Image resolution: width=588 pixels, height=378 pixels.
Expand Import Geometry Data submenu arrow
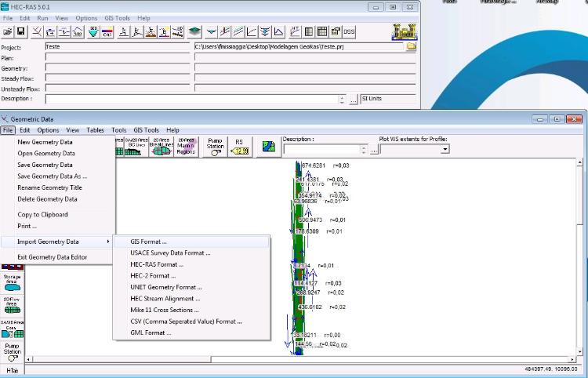pyautogui.click(x=108, y=242)
